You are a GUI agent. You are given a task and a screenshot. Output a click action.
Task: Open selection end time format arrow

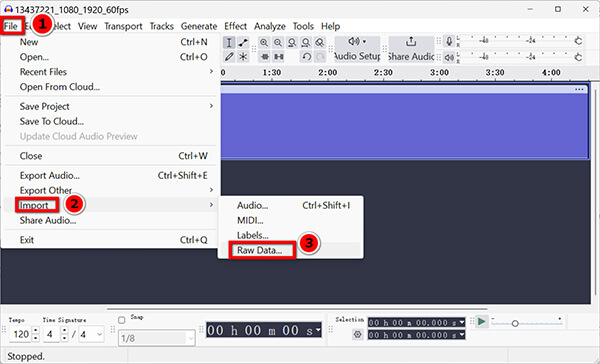point(462,335)
